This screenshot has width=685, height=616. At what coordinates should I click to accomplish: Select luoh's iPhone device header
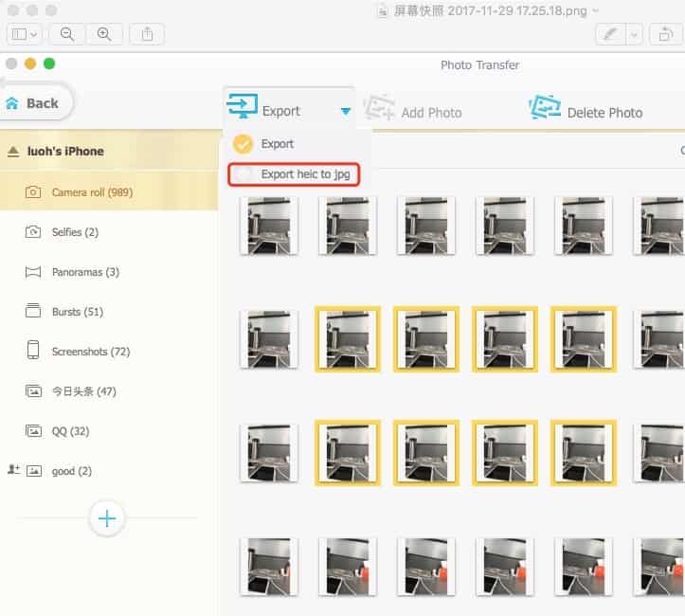coord(109,152)
